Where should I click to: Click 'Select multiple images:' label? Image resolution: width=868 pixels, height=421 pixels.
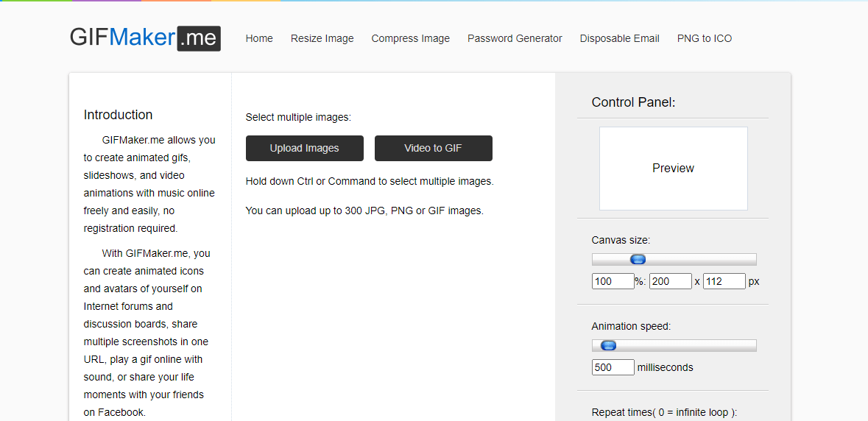coord(298,117)
